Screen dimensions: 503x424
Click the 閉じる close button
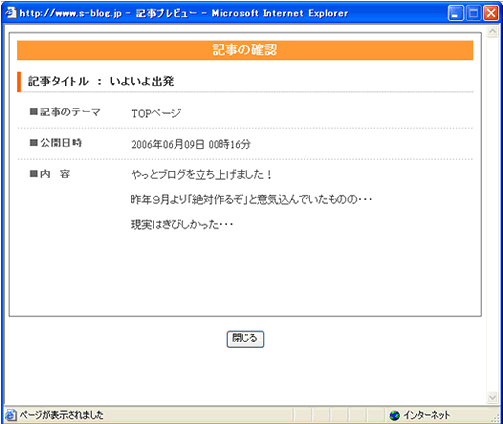point(245,339)
